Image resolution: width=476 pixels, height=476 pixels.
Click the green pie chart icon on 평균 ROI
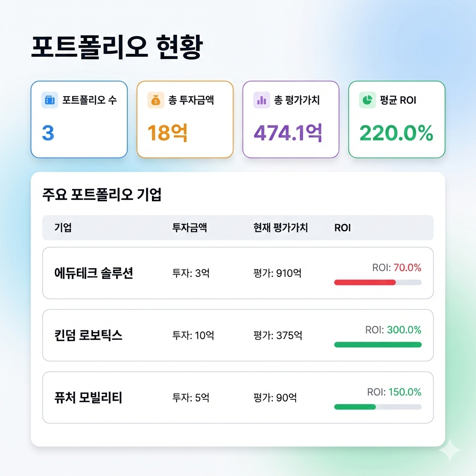tap(367, 99)
